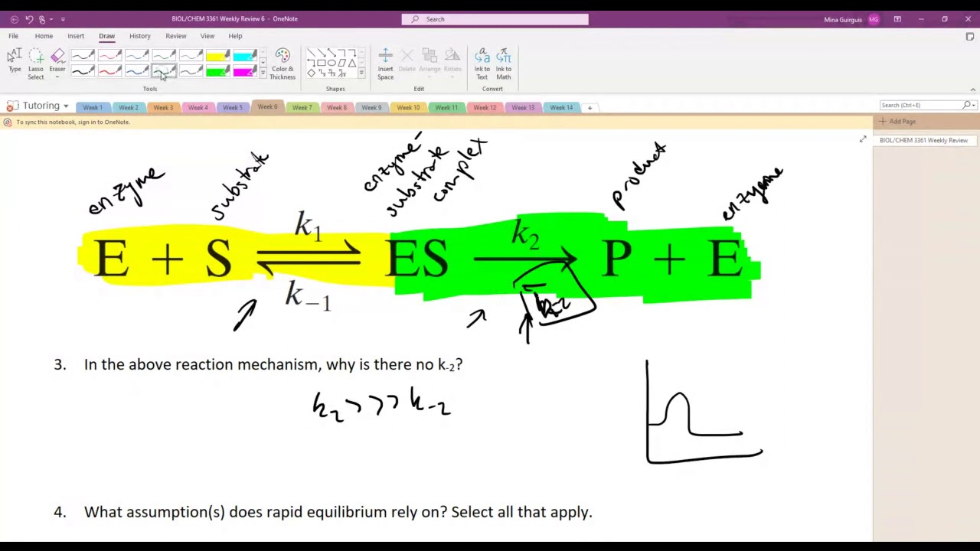This screenshot has width=980, height=551.
Task: Open the Week 3 section tab
Action: 162,108
